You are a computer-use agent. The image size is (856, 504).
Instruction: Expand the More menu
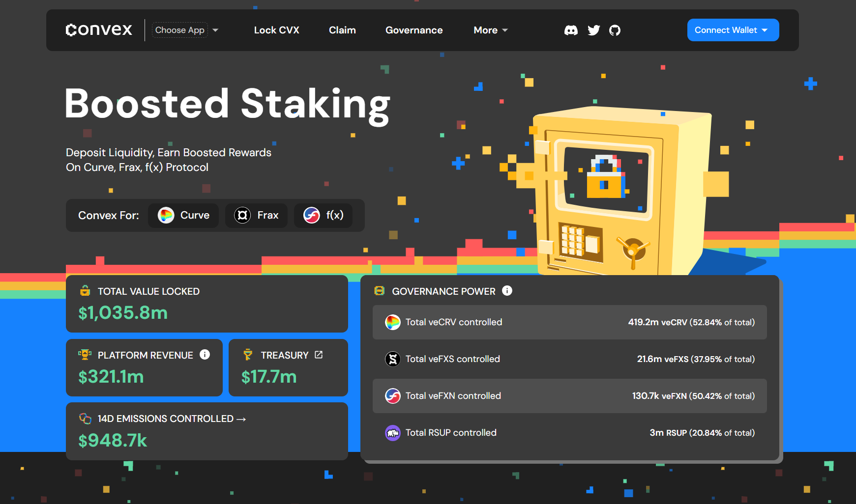pos(490,30)
